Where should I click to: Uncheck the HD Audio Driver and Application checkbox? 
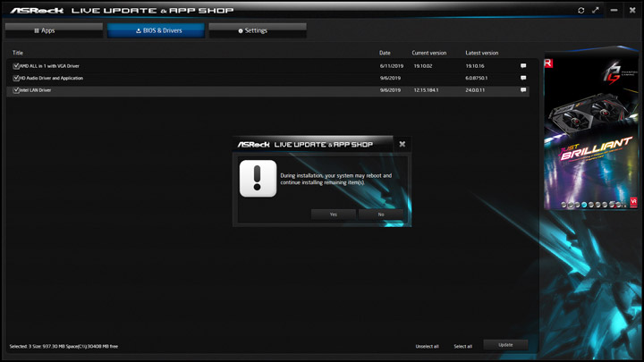16,78
